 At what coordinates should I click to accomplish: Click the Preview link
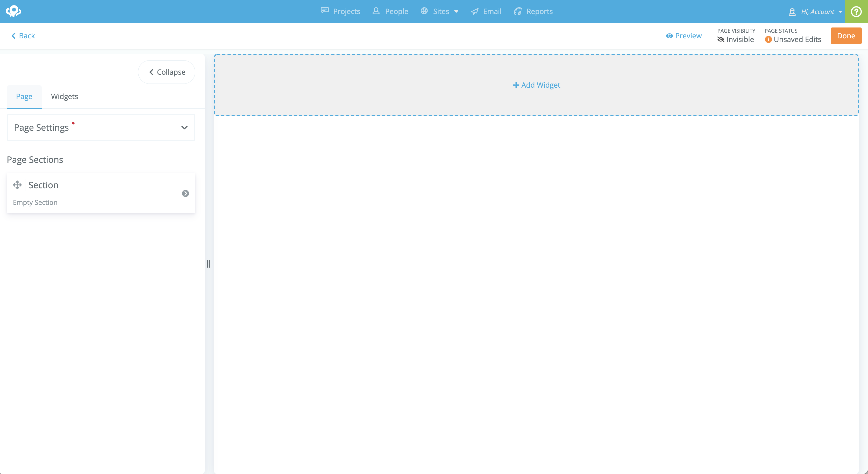click(684, 36)
